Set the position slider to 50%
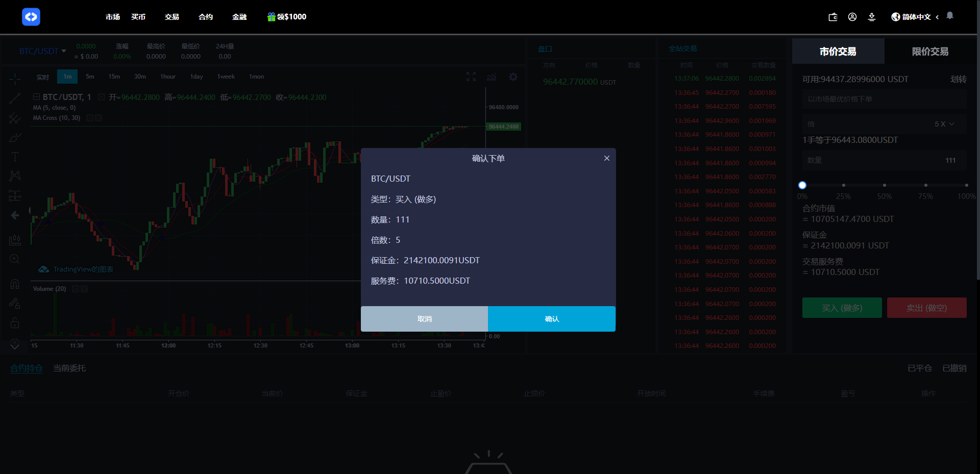Viewport: 980px width, 474px height. (x=884, y=185)
